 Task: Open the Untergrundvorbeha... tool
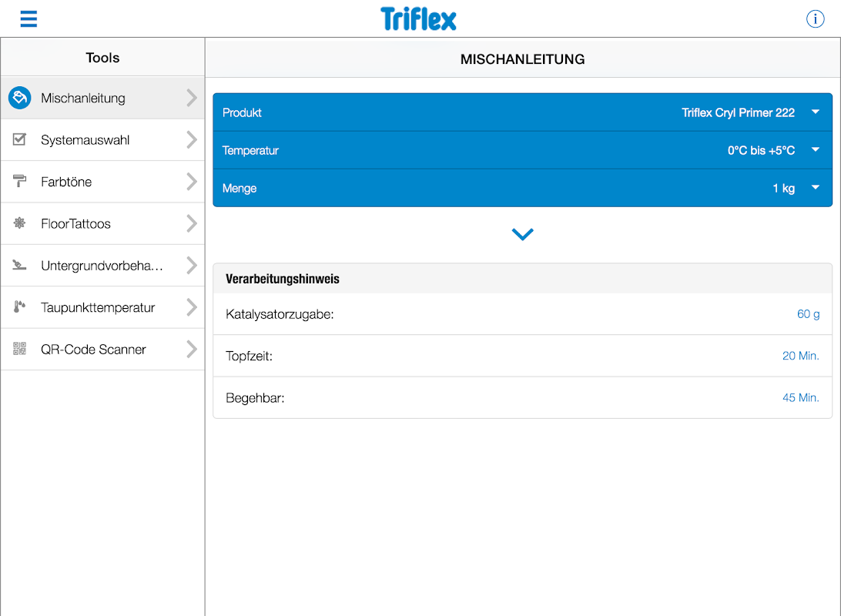click(102, 266)
